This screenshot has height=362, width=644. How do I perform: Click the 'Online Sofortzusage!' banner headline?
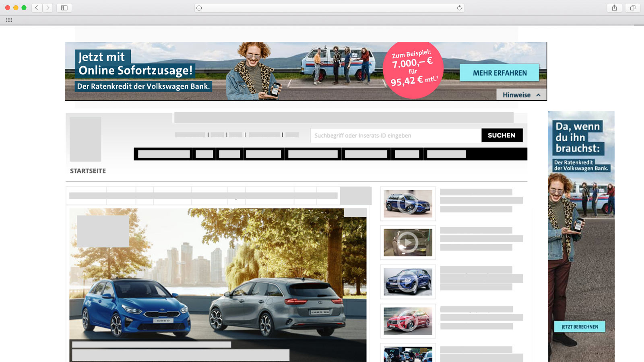click(x=136, y=70)
